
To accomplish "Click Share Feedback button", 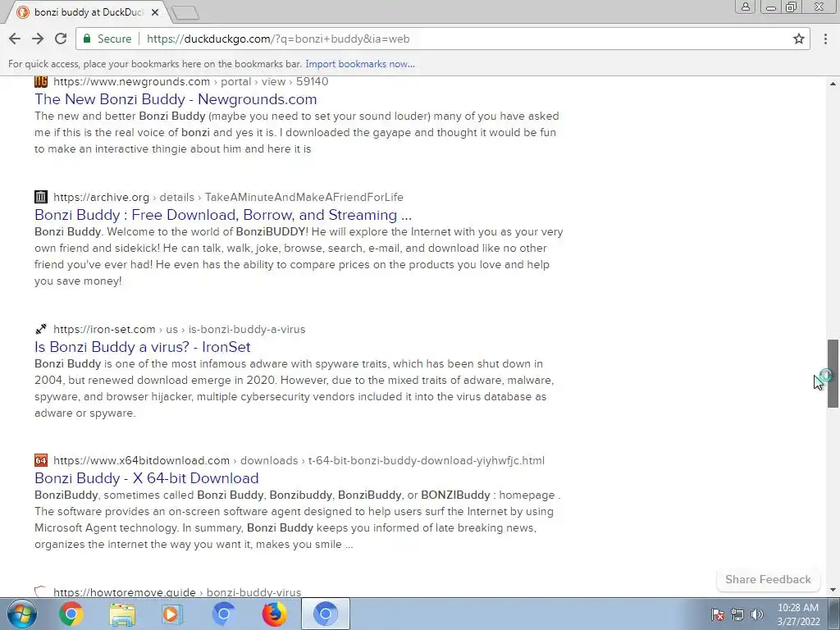I will [x=768, y=579].
